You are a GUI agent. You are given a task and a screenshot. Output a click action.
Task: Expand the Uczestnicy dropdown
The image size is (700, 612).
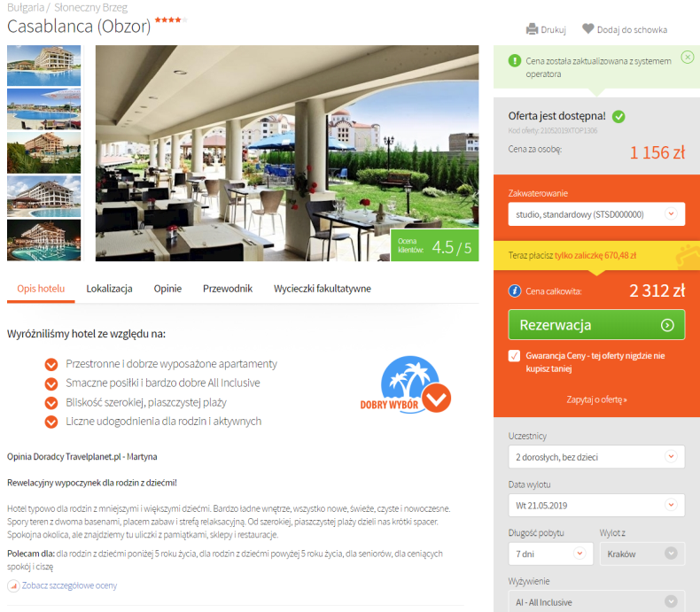click(x=596, y=456)
